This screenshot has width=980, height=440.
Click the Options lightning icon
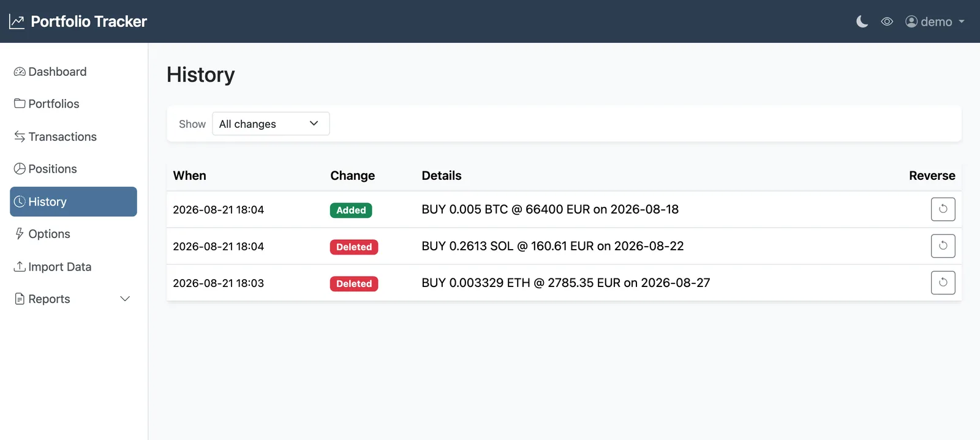pos(20,233)
